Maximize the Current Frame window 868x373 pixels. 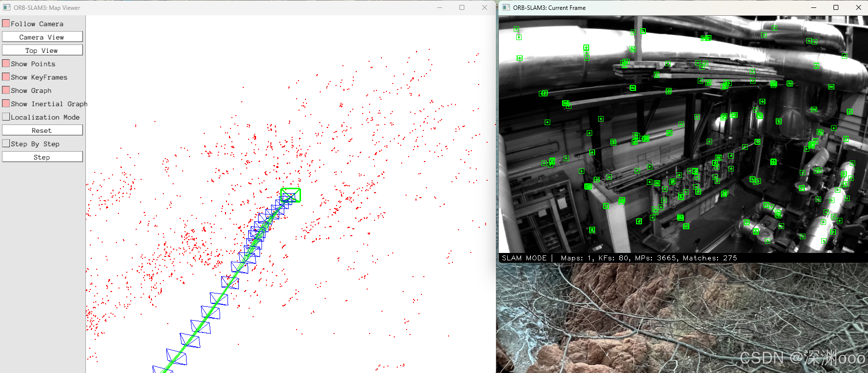pyautogui.click(x=836, y=7)
